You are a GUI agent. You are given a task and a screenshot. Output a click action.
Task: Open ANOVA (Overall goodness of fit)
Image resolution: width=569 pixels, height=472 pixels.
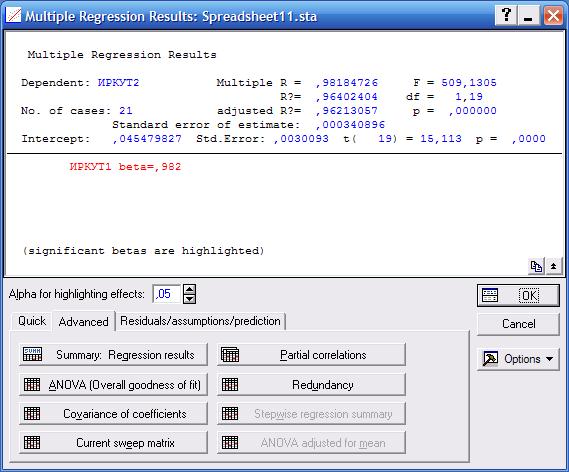(113, 385)
